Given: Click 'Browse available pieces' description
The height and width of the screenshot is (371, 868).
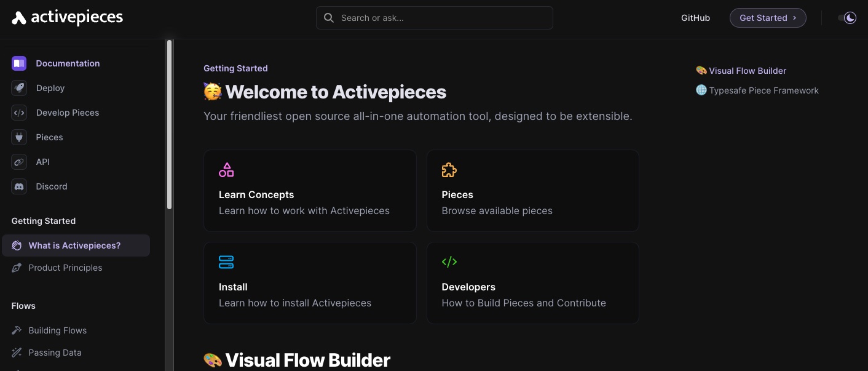Looking at the screenshot, I should coord(497,210).
